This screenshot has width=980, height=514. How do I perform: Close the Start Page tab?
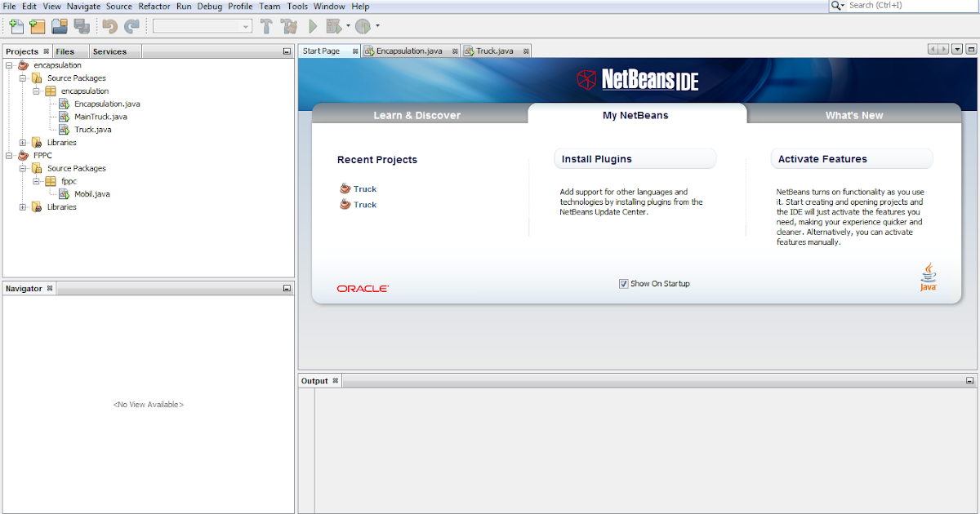[x=355, y=51]
